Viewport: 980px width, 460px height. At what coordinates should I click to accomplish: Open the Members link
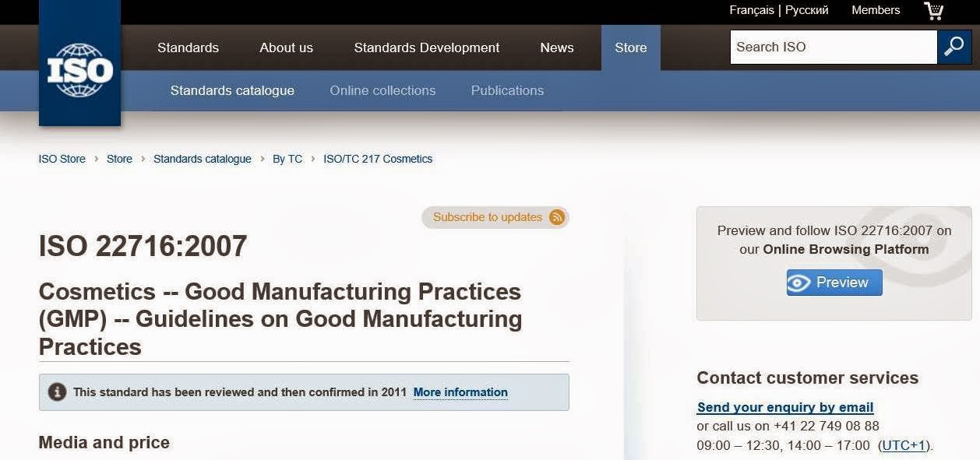coord(876,10)
